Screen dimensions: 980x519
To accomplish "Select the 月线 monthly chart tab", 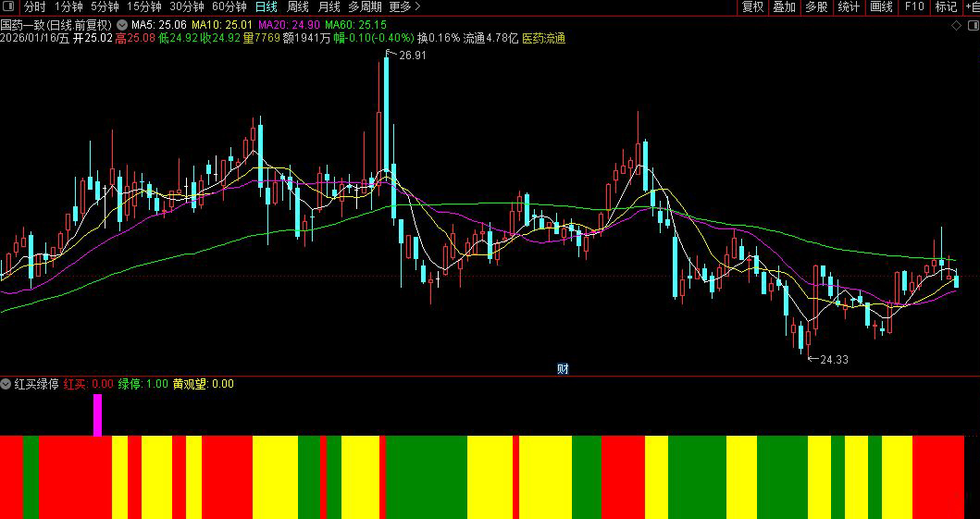I will [329, 7].
